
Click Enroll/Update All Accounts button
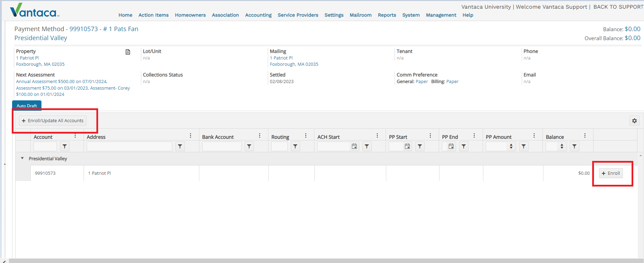53,121
